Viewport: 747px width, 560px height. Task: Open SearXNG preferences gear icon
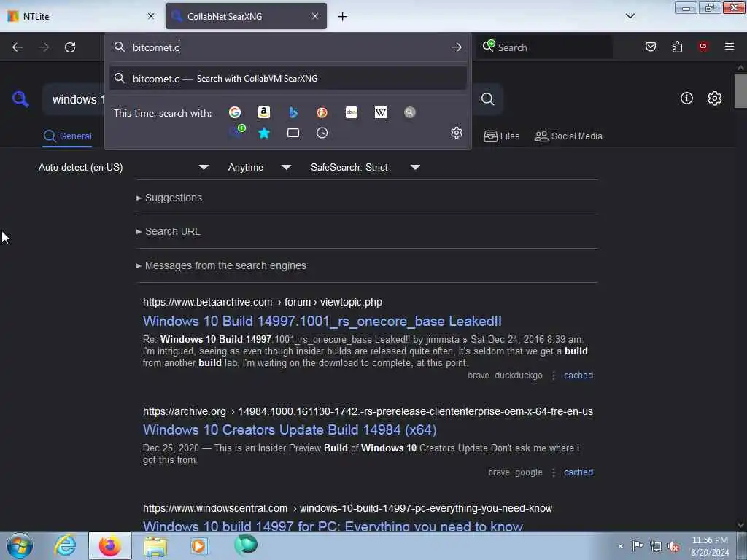click(x=715, y=98)
